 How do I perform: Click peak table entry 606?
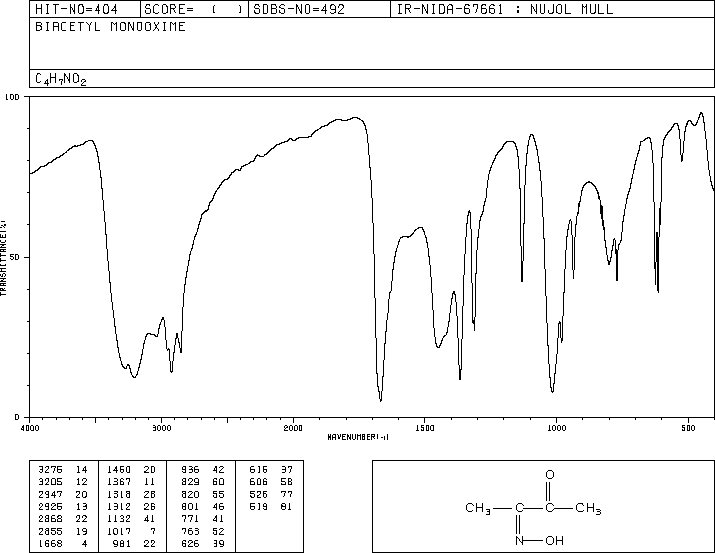[x=259, y=482]
